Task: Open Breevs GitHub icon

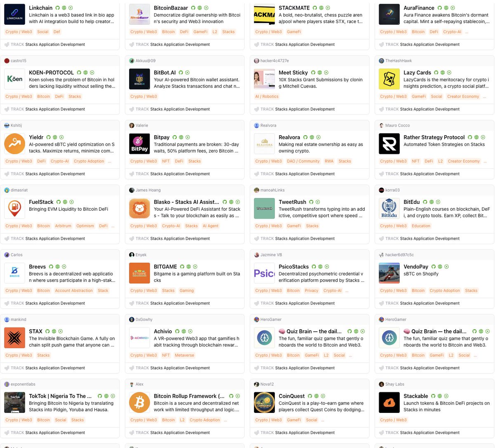Action: point(51,267)
